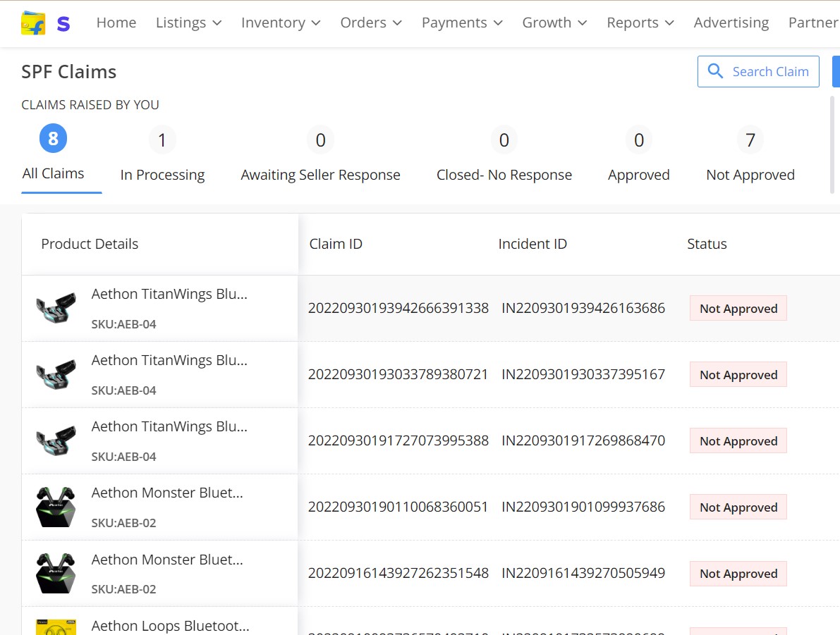The image size is (840, 635).
Task: Open the Partner menu item
Action: click(x=814, y=23)
